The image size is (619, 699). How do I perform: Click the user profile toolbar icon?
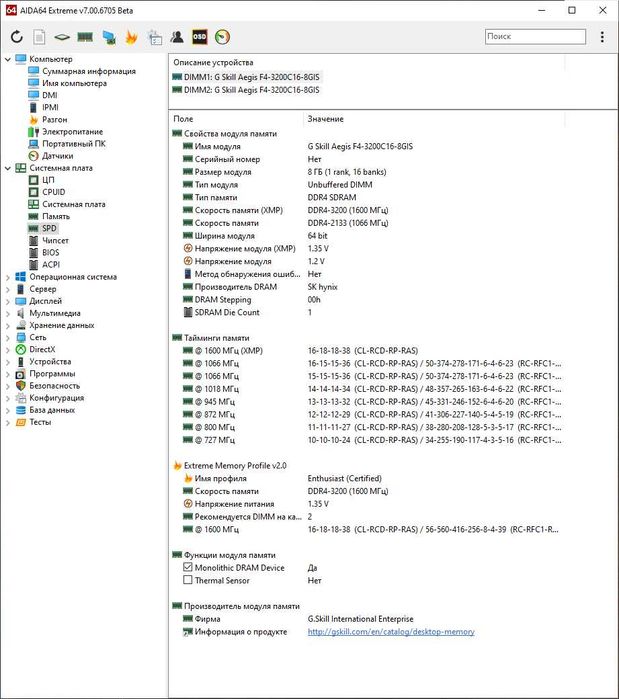click(177, 37)
